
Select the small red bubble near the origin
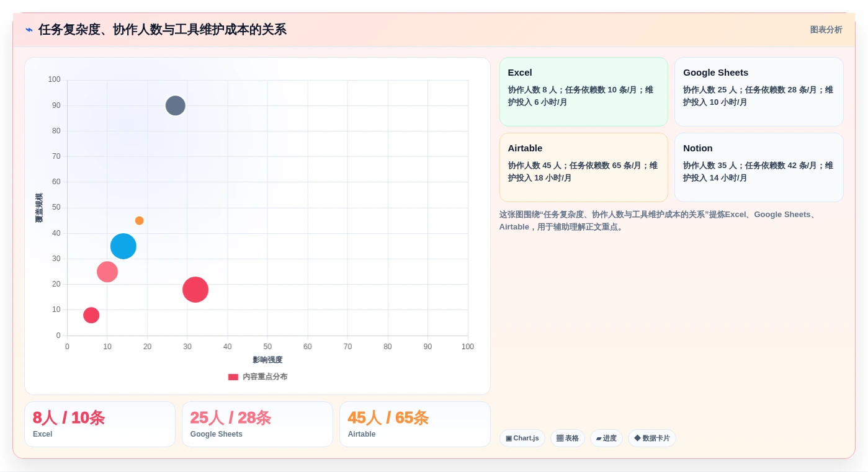click(x=91, y=315)
